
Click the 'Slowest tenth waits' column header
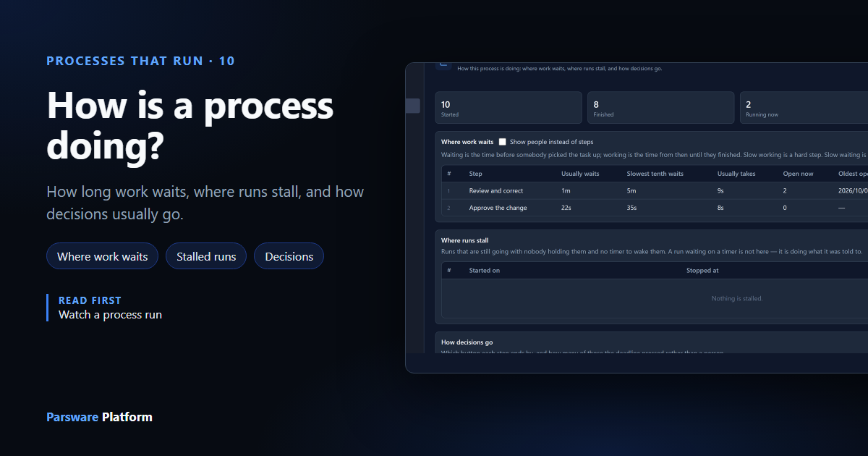[x=655, y=174]
